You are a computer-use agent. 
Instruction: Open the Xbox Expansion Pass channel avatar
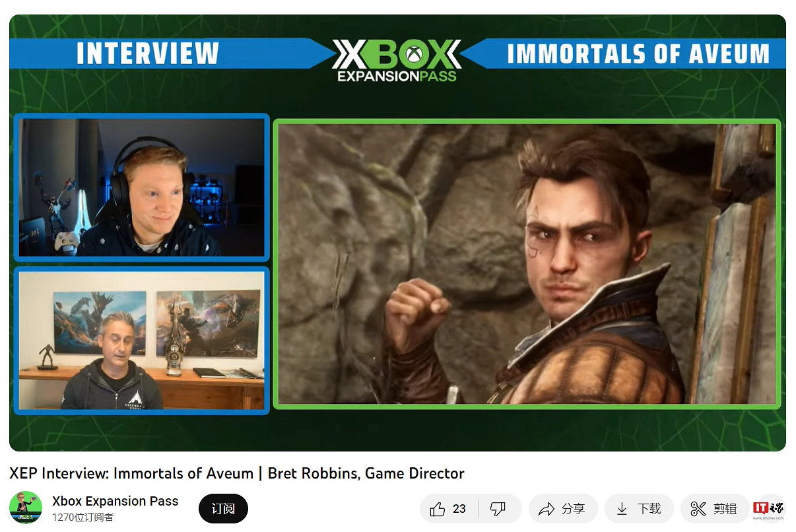click(26, 508)
